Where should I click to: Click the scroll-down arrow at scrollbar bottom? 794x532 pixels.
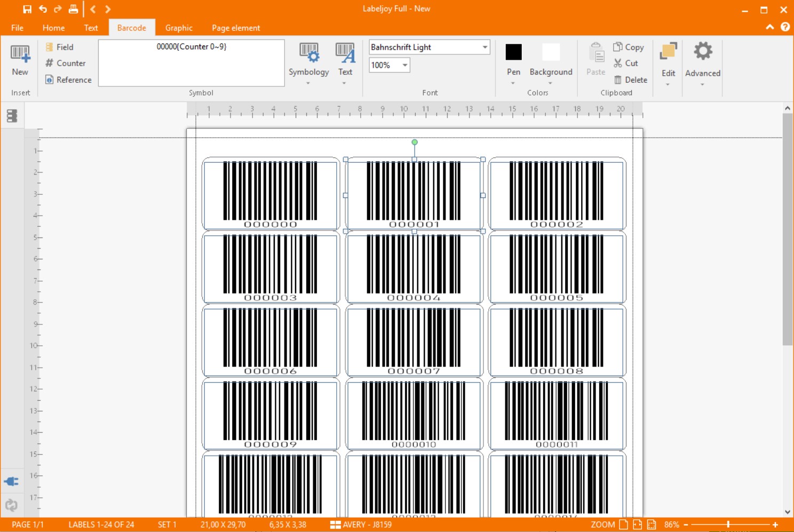(788, 512)
